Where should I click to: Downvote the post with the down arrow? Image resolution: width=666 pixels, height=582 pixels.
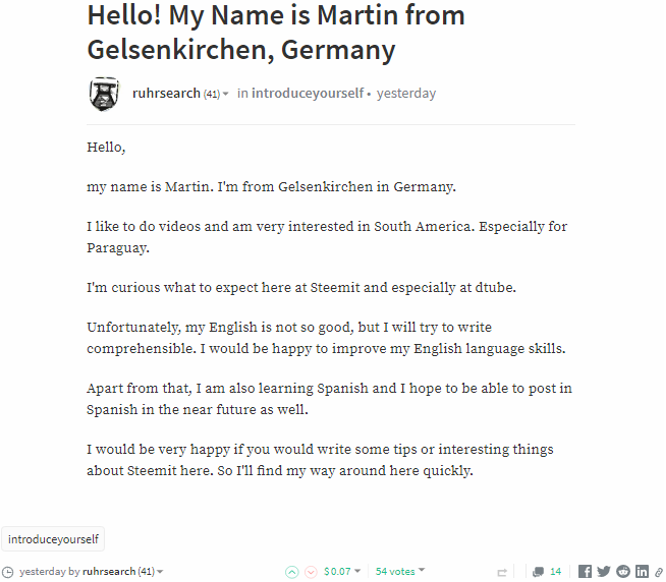(x=310, y=572)
